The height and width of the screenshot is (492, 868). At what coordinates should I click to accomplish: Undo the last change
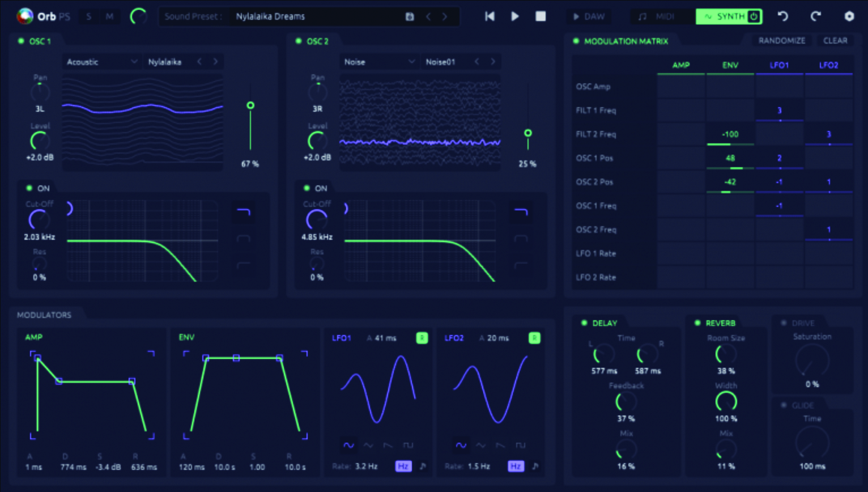click(x=783, y=16)
